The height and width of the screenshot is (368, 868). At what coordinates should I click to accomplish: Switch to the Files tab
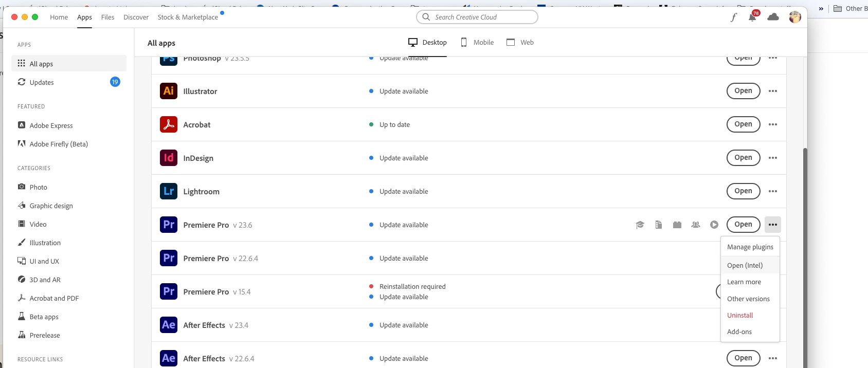pyautogui.click(x=107, y=17)
